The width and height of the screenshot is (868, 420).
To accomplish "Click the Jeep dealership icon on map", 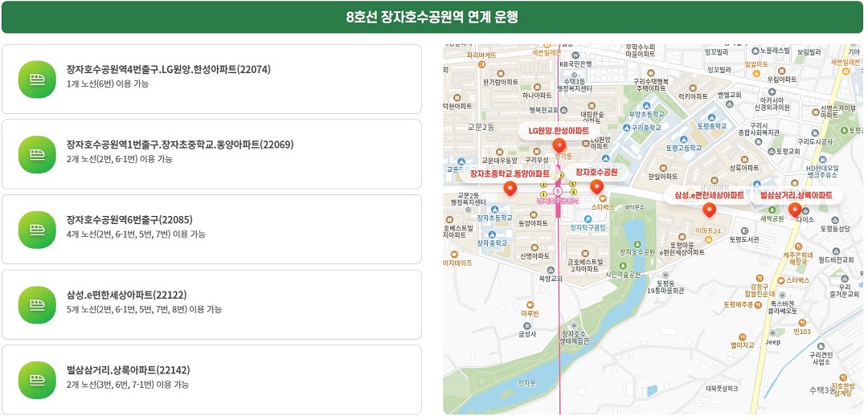I will coord(772,333).
